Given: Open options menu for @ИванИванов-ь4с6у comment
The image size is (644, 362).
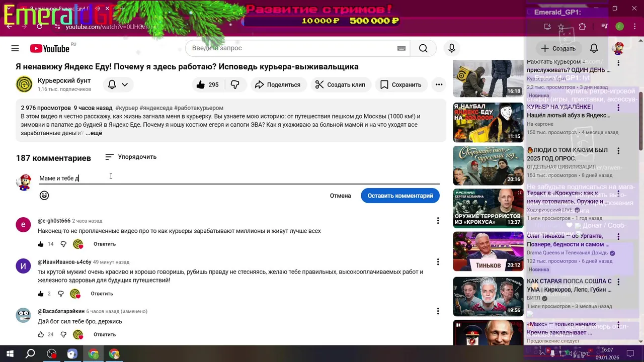Looking at the screenshot, I should click(x=438, y=262).
